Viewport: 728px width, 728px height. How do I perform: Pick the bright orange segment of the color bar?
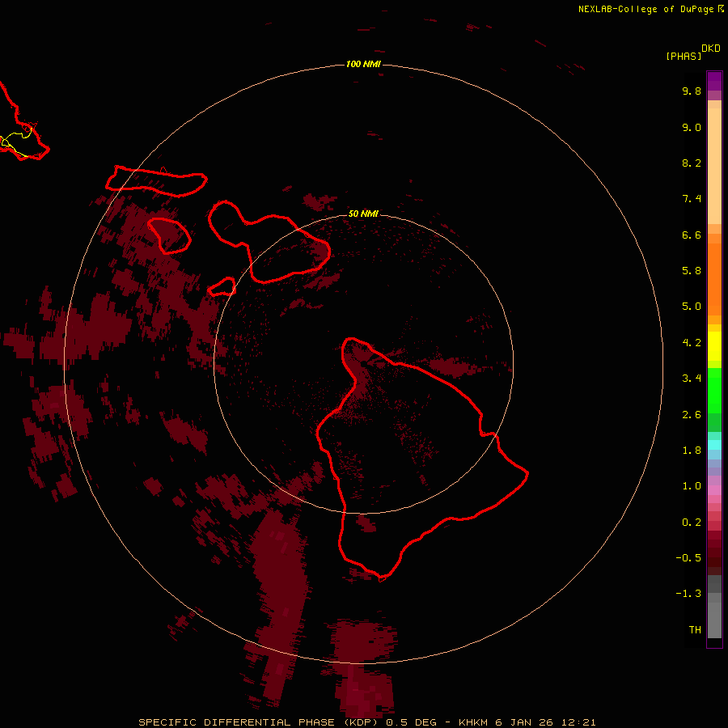click(x=714, y=279)
